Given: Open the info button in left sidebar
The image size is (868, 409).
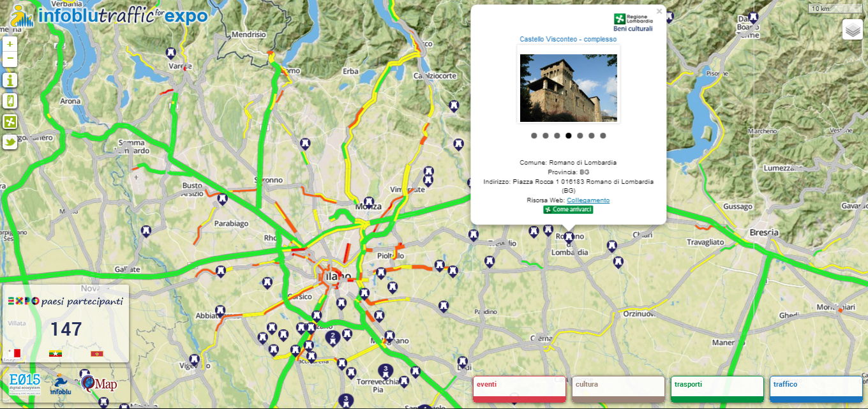Looking at the screenshot, I should point(10,80).
